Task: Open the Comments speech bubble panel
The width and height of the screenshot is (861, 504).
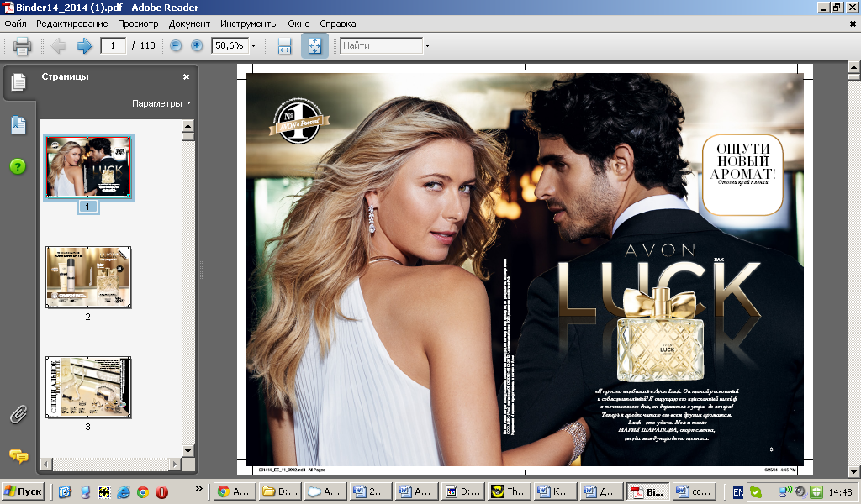Action: (x=18, y=456)
